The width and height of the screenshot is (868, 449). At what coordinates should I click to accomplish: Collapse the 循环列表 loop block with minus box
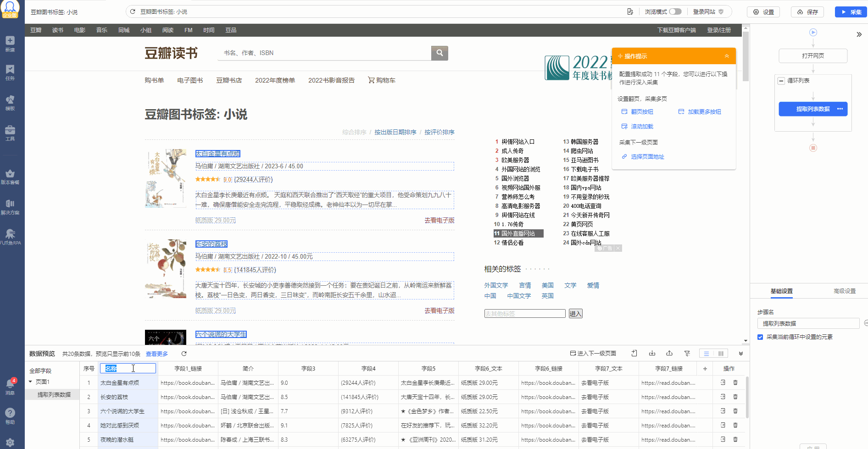click(781, 81)
